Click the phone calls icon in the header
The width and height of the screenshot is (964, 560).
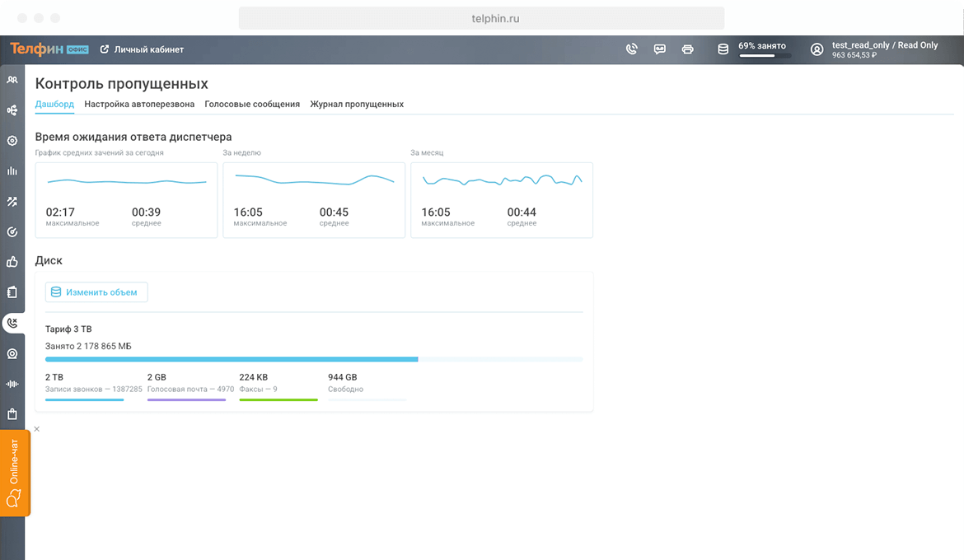pos(632,49)
